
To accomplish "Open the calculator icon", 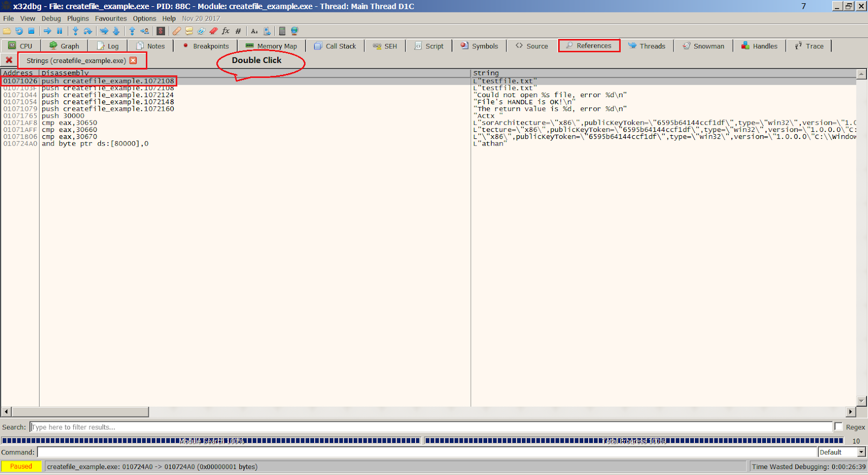I will pyautogui.click(x=282, y=31).
